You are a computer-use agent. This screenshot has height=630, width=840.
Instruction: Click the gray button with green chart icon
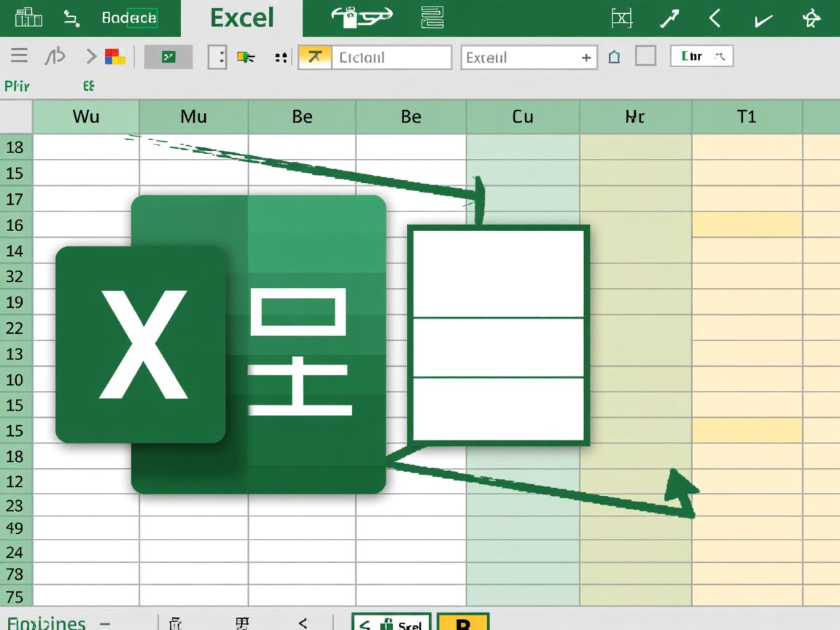coord(168,57)
